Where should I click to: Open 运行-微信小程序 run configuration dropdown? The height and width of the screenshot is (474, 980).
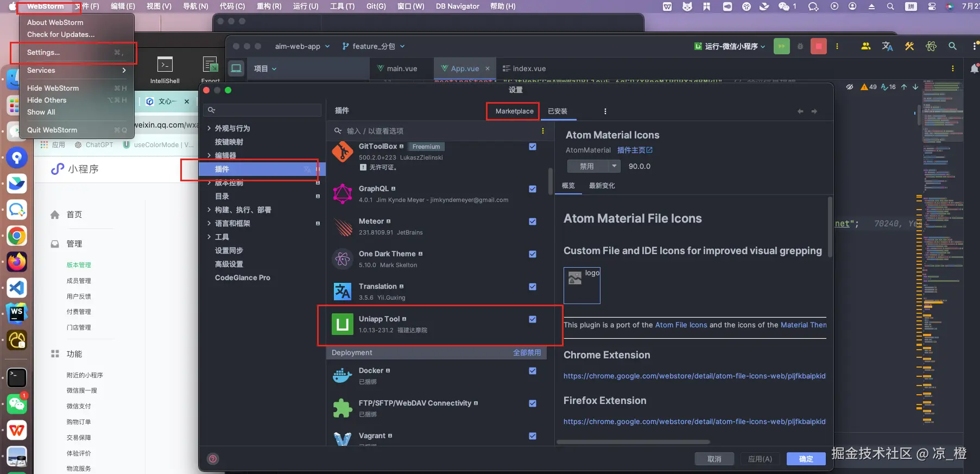click(x=730, y=46)
